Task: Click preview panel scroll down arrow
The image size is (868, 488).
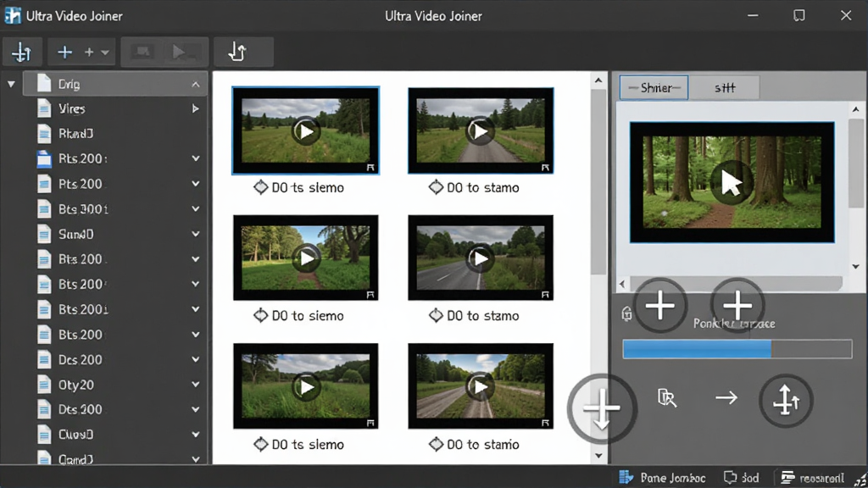Action: click(x=856, y=267)
